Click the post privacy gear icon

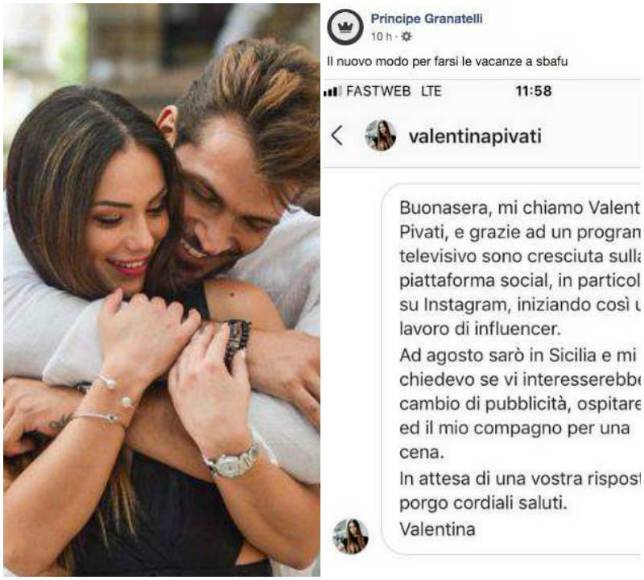coord(406,37)
